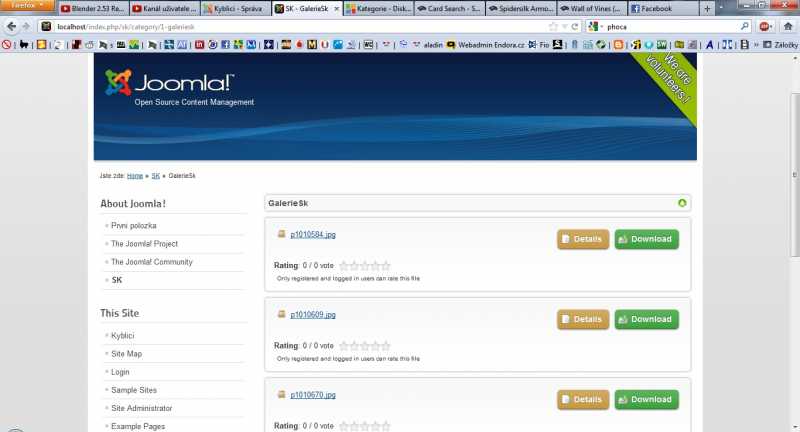The height and width of the screenshot is (432, 800).
Task: Click file icon beside p1010609.jpg
Action: (x=281, y=315)
